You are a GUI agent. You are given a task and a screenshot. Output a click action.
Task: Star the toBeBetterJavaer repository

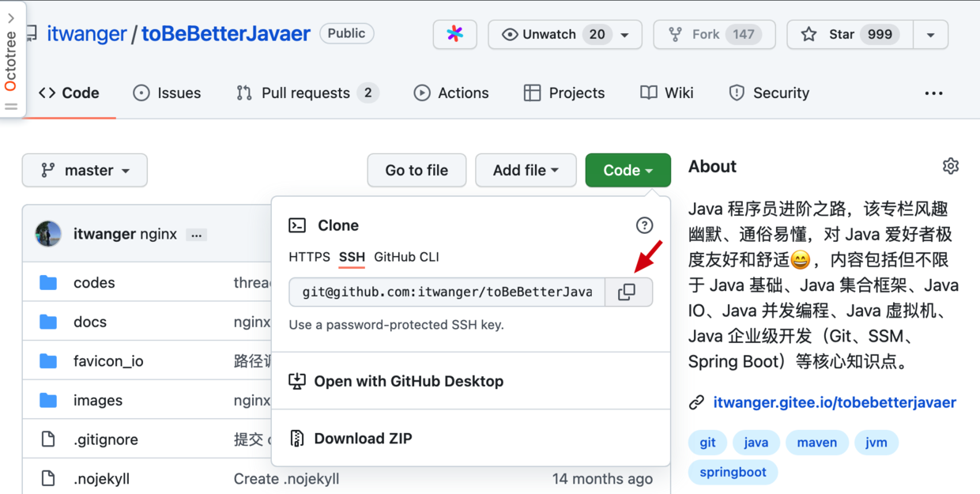pos(850,34)
